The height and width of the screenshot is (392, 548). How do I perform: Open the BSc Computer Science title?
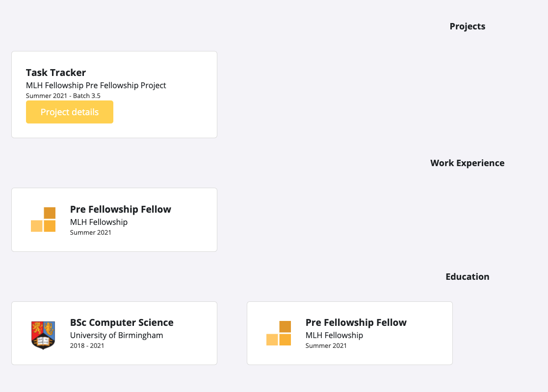pos(122,322)
